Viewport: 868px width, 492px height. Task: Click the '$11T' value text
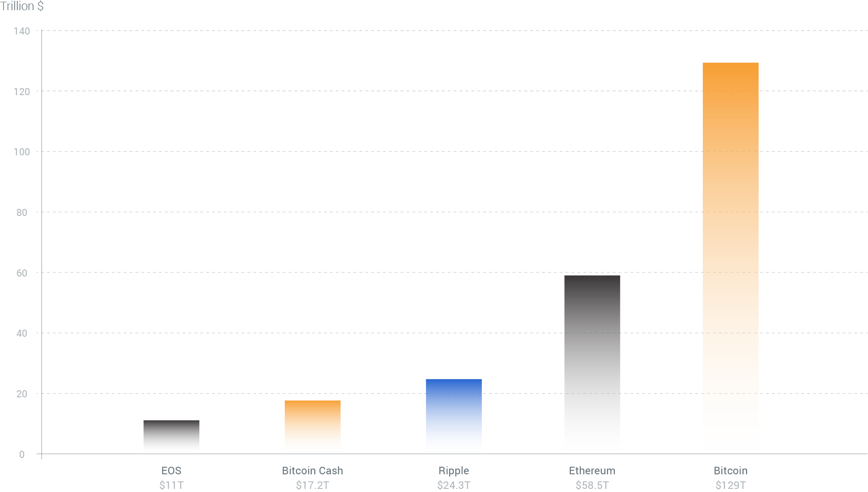click(x=171, y=485)
